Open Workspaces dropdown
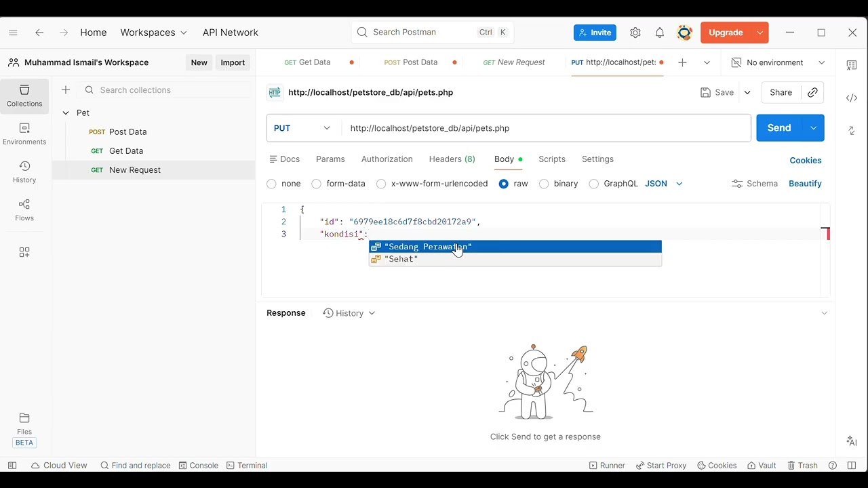This screenshot has width=868, height=488. pos(154,33)
